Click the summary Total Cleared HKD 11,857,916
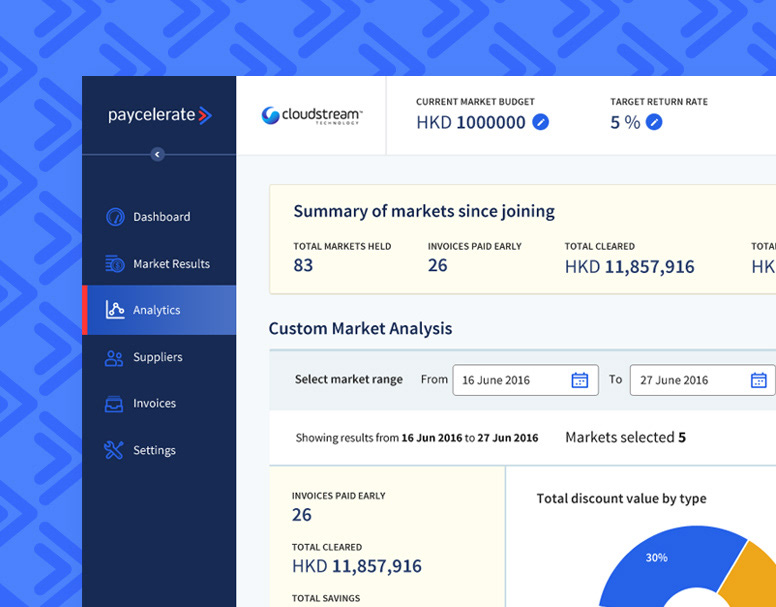Viewport: 776px width, 607px height. click(630, 267)
